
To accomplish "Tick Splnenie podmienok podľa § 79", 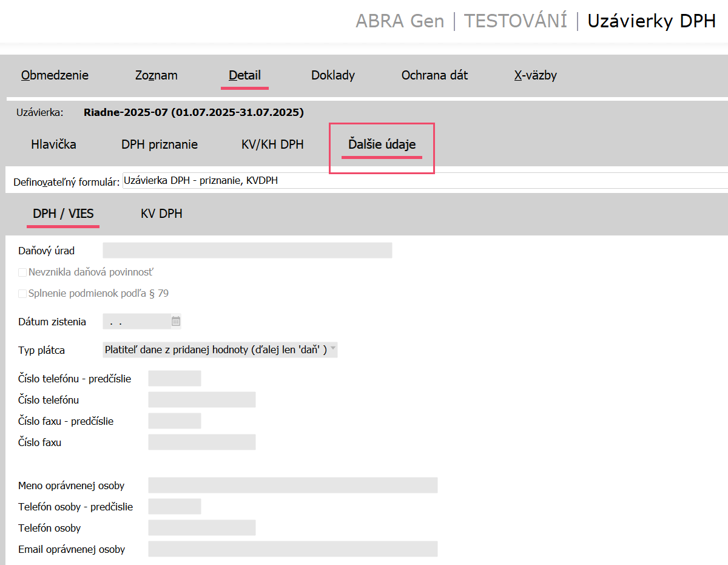I will click(x=22, y=294).
